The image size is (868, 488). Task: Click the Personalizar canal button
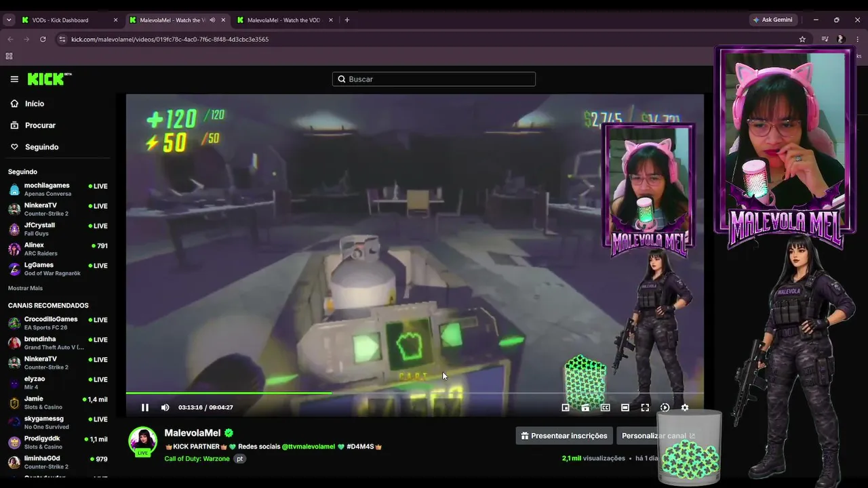point(658,436)
